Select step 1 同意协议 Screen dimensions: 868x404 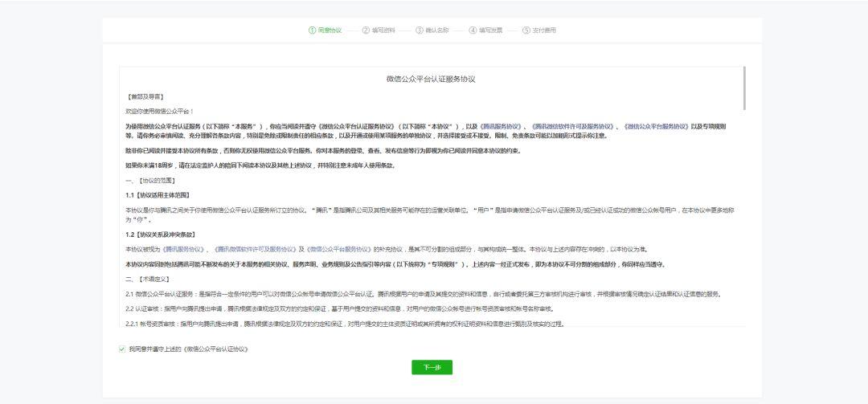tap(325, 31)
